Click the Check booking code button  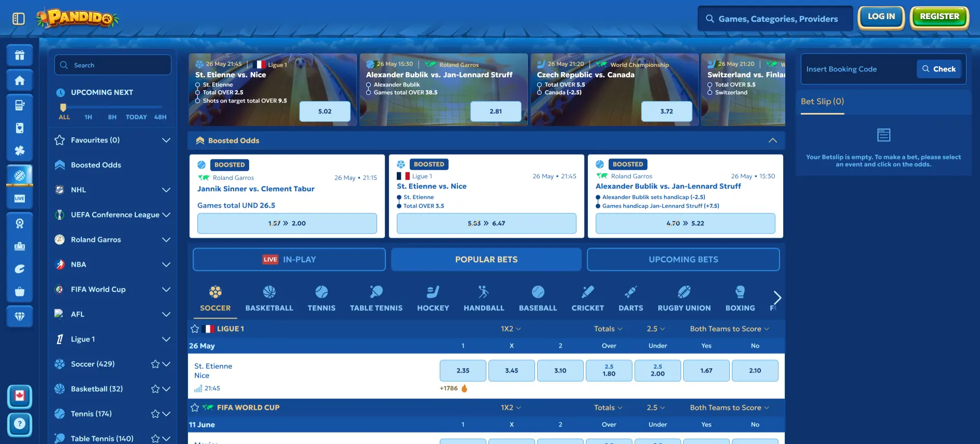tap(939, 69)
